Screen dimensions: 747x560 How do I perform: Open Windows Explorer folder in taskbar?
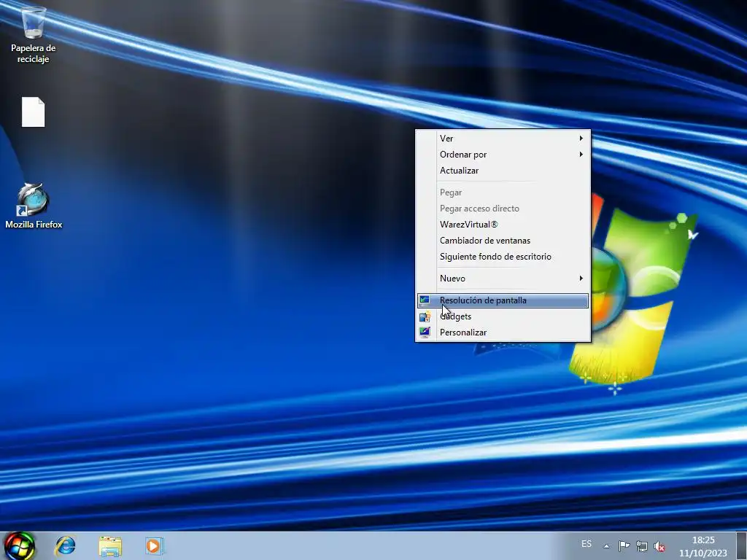(x=110, y=545)
